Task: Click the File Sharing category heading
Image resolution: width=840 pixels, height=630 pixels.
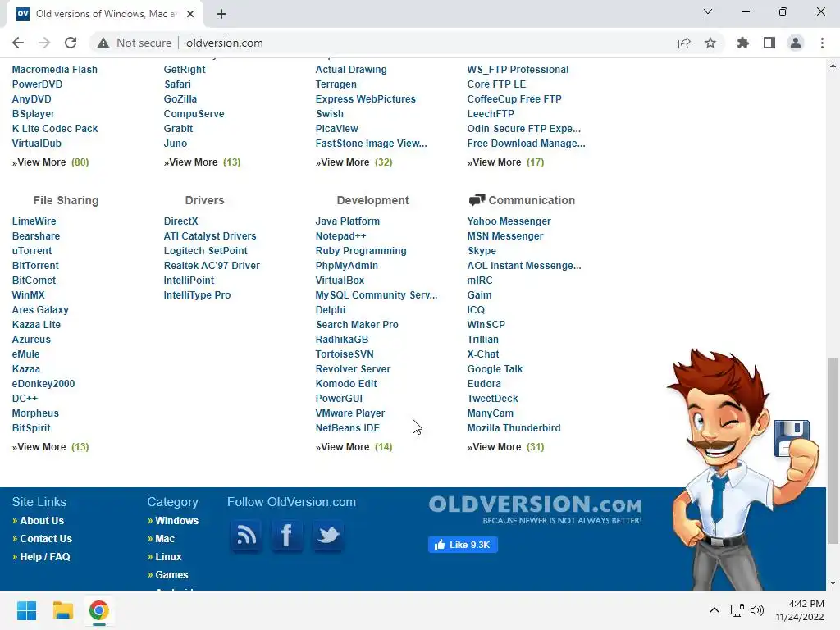Action: pyautogui.click(x=66, y=200)
